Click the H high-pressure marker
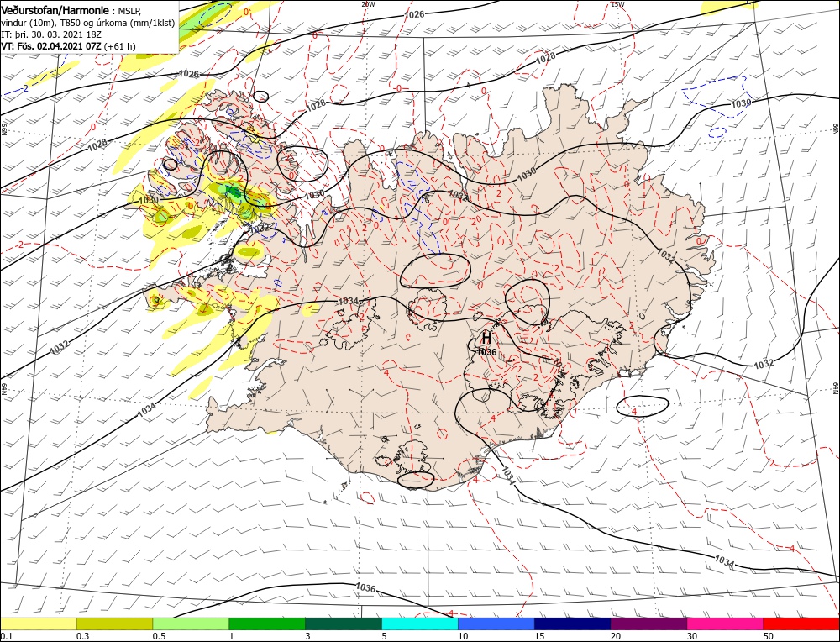 [486, 338]
